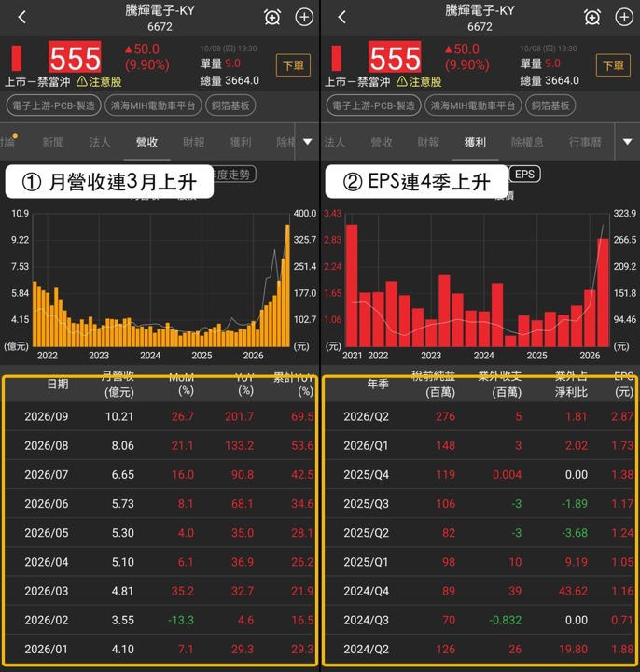Select the EPS chart toggle

pyautogui.click(x=524, y=174)
